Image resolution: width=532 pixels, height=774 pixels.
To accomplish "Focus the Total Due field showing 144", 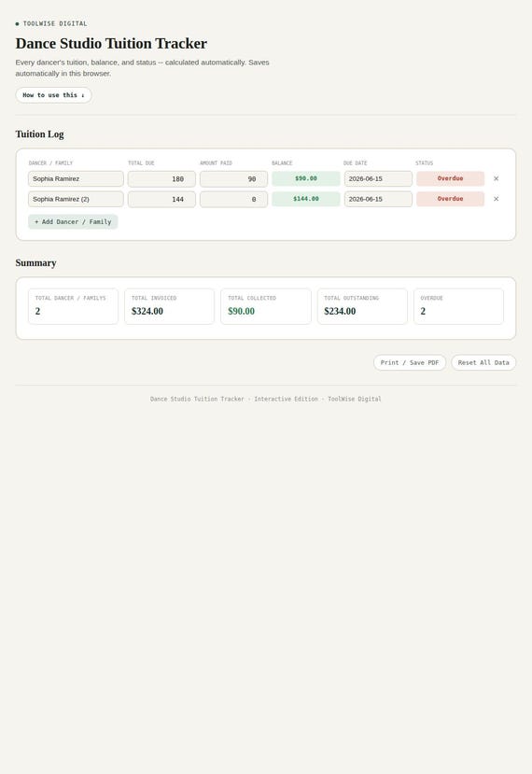I will [x=161, y=199].
